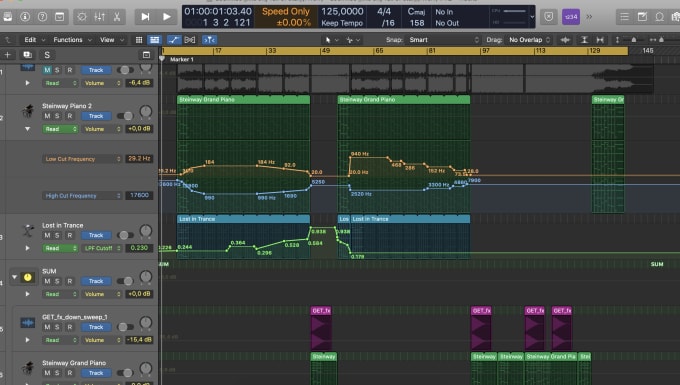This screenshot has width=680, height=385.
Task: Open Quick Help question mark icon
Action: (x=42, y=16)
